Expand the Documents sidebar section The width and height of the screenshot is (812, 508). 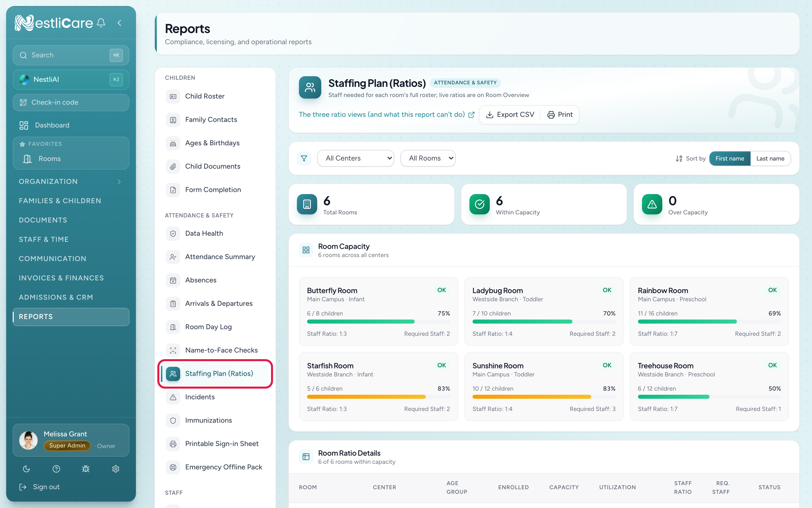[71, 220]
